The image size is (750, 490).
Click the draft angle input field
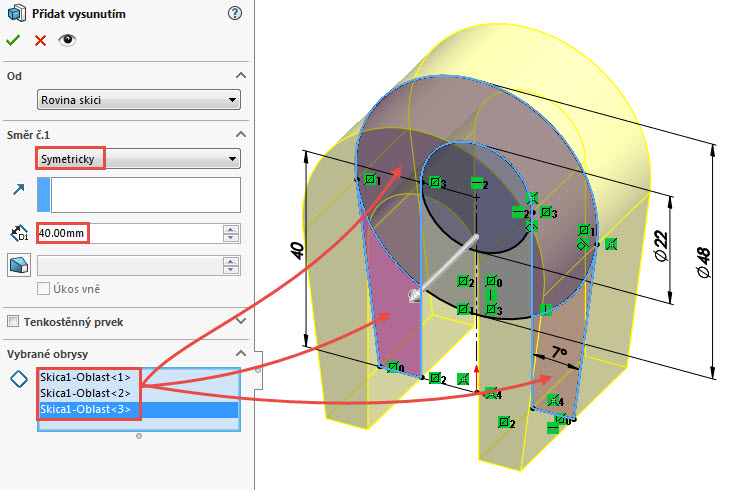pyautogui.click(x=130, y=266)
